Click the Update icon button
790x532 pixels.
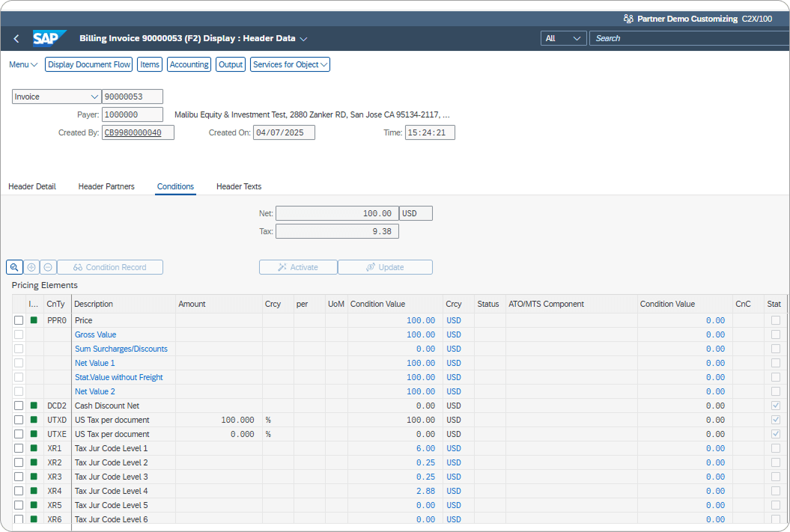[x=385, y=267]
